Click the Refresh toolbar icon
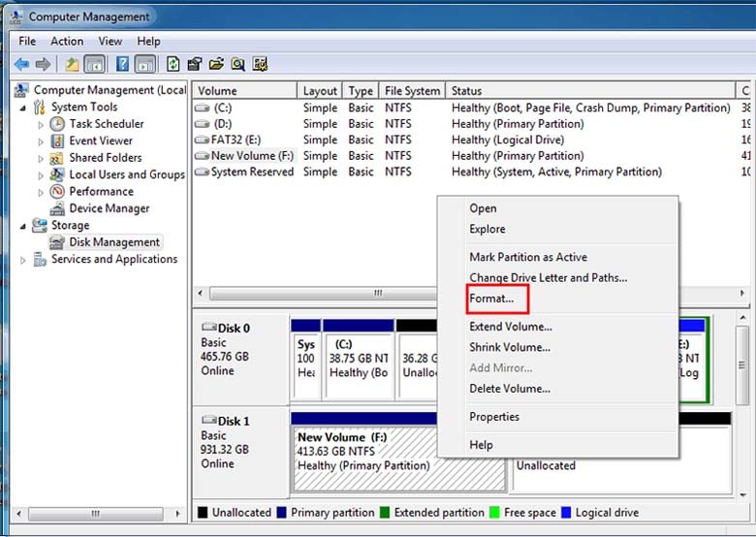The width and height of the screenshot is (756, 537). (x=173, y=64)
